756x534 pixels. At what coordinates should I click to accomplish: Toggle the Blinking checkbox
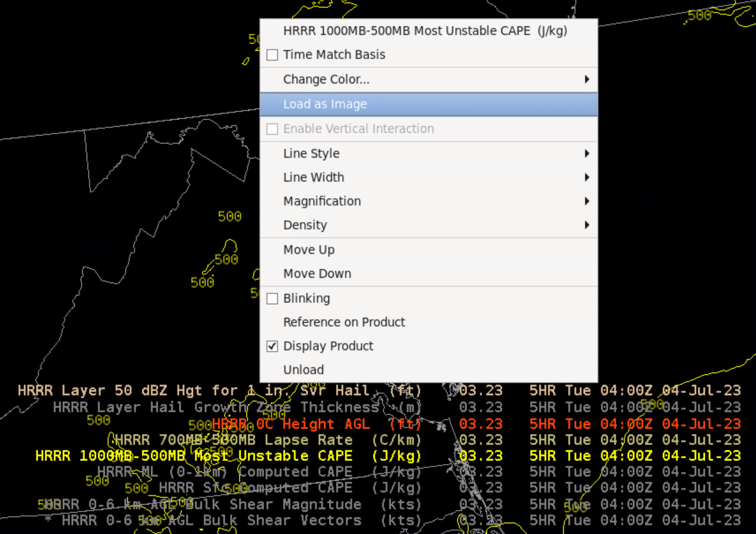[272, 298]
